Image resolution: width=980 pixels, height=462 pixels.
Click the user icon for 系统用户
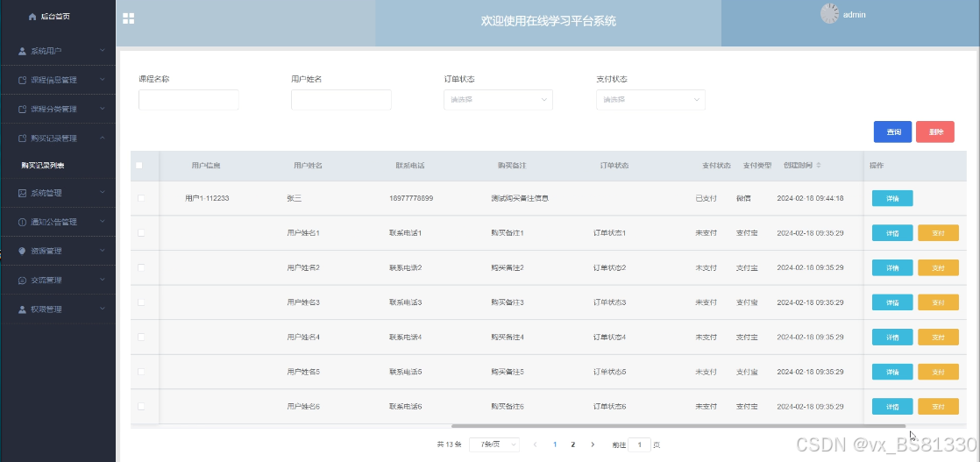[23, 51]
